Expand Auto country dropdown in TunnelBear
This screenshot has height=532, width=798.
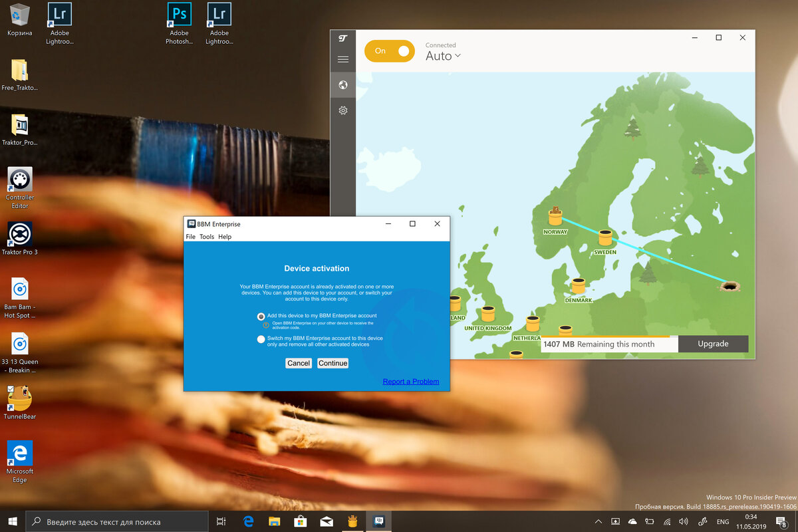click(443, 56)
